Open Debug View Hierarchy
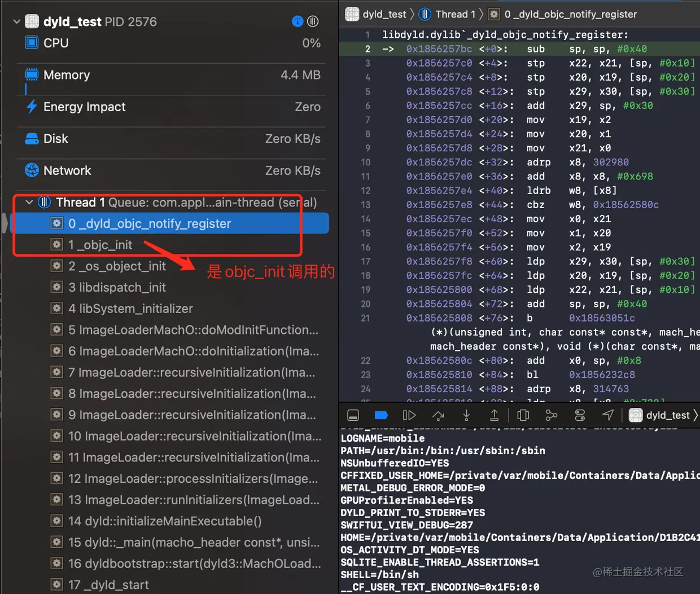 tap(523, 416)
